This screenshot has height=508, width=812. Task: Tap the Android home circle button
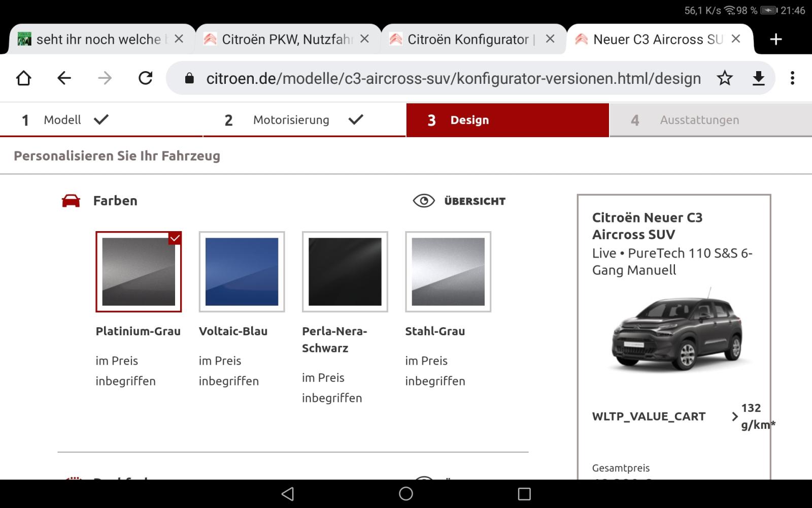click(x=406, y=494)
